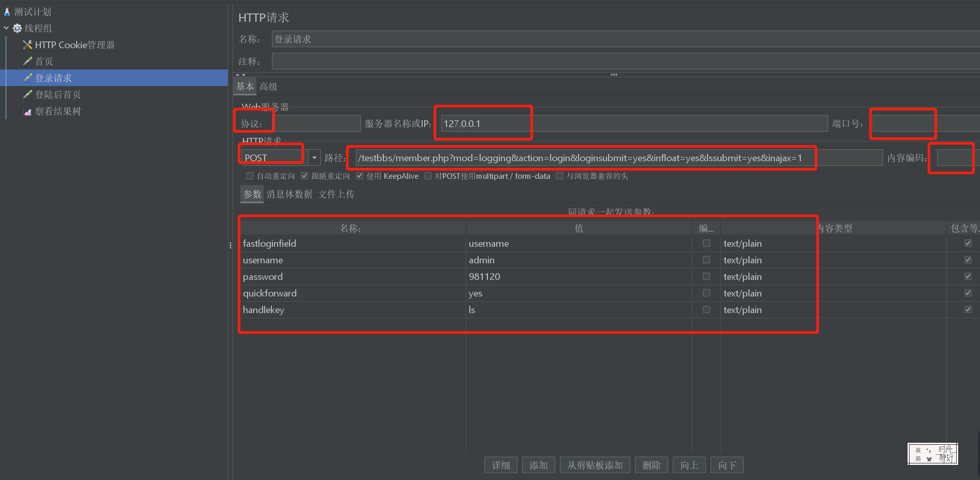Image resolution: width=980 pixels, height=480 pixels.
Task: Click the value cell '981120'
Action: 579,276
